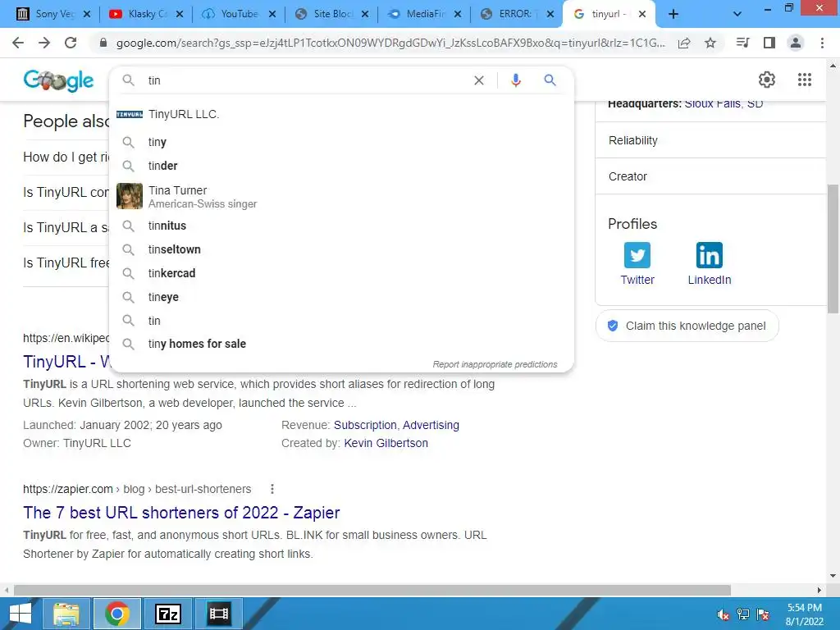The width and height of the screenshot is (840, 630).
Task: Start voice search with the microphone
Action: pyautogui.click(x=515, y=80)
